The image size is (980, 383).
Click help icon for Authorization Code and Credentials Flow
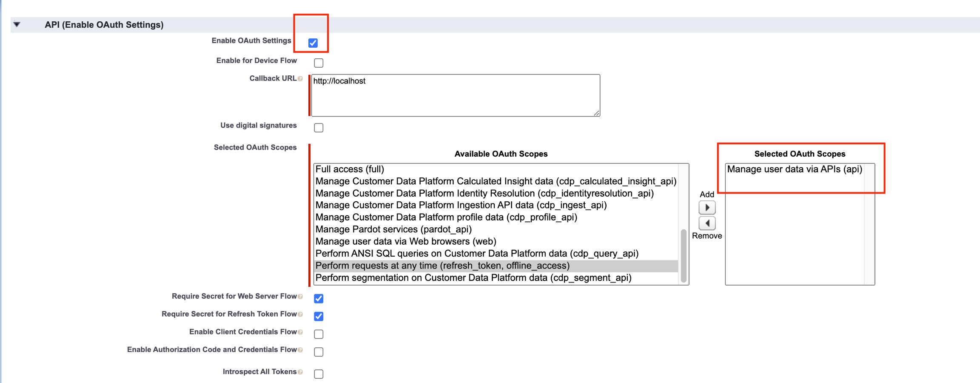click(300, 350)
